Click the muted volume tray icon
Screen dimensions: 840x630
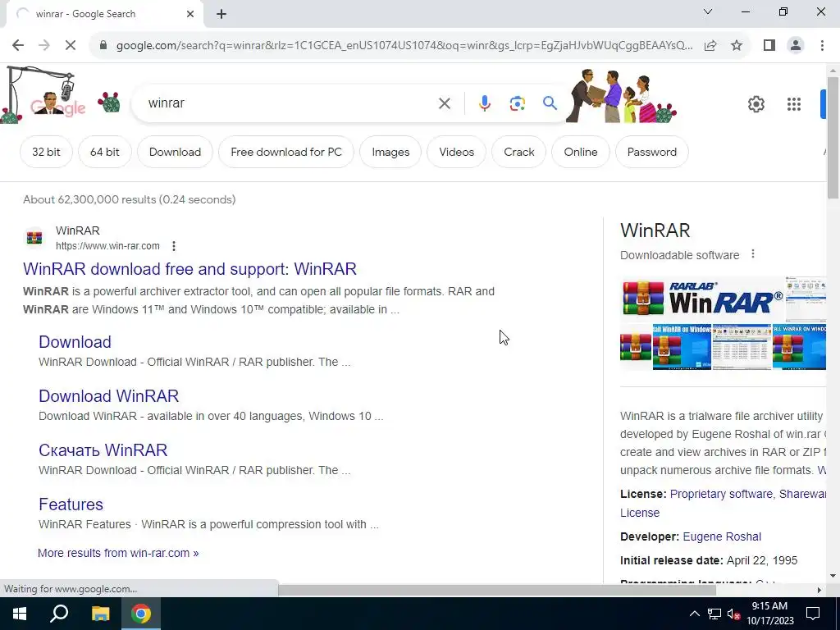point(734,614)
